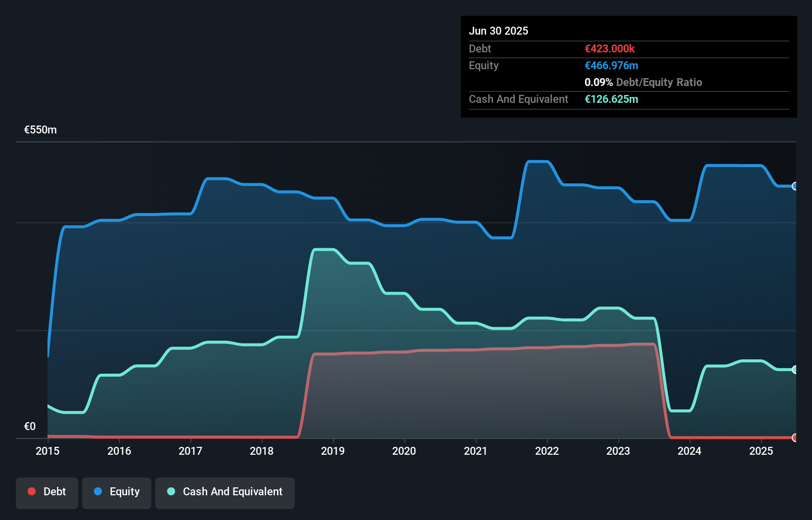Select the 2025 label on the x-axis
812x520 pixels.
point(762,451)
